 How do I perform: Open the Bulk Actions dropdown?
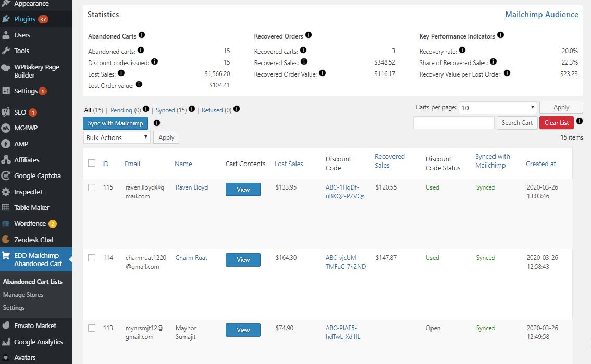click(x=117, y=137)
